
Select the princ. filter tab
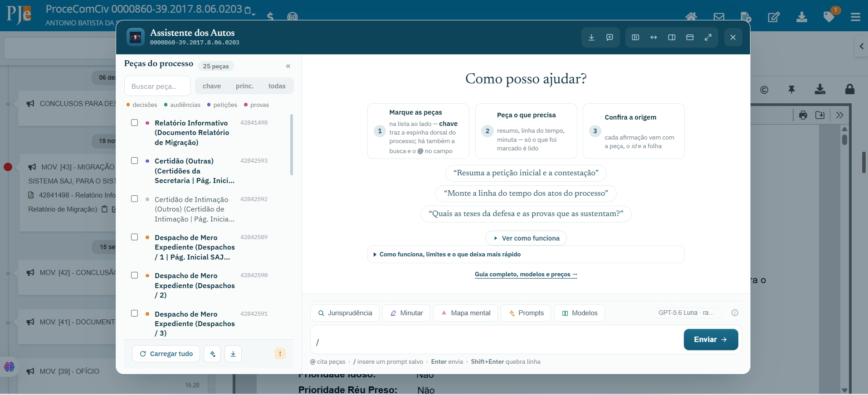click(x=244, y=86)
